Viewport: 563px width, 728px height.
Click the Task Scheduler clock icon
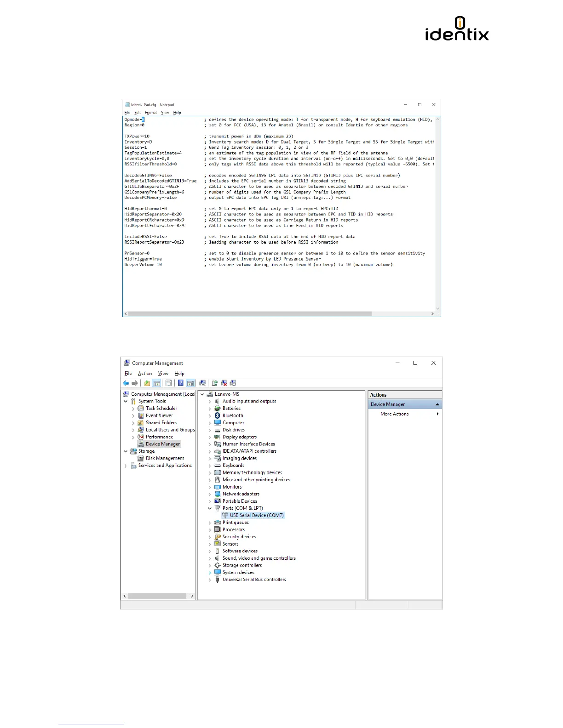pos(141,408)
